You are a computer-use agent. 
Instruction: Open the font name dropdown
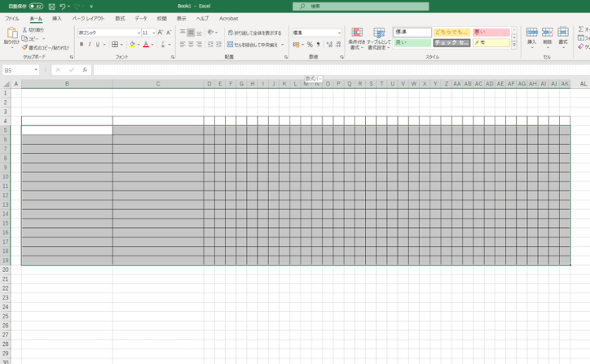(x=137, y=33)
